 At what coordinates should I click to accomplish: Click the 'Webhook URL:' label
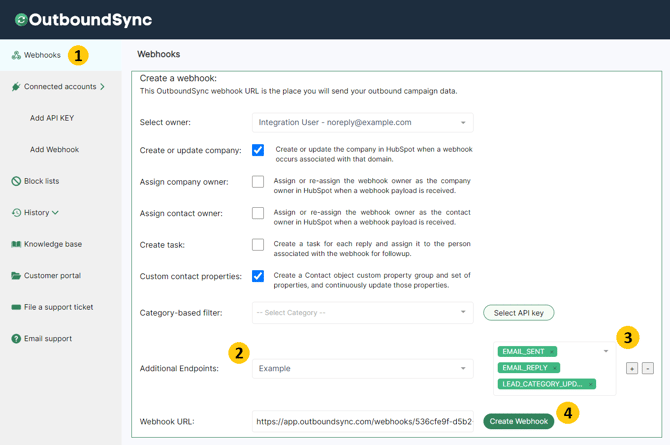[167, 421]
